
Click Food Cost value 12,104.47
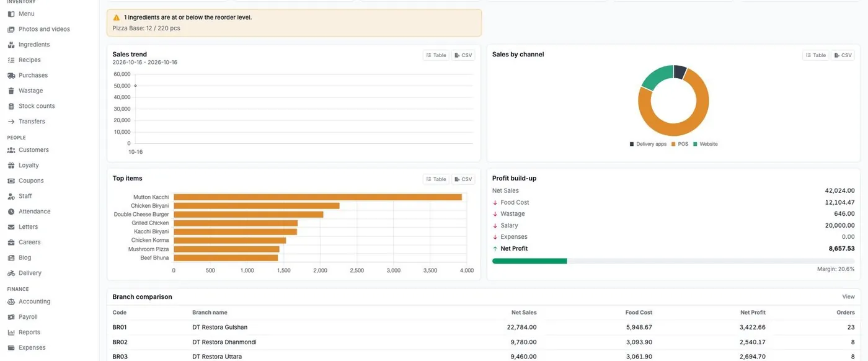coord(839,203)
